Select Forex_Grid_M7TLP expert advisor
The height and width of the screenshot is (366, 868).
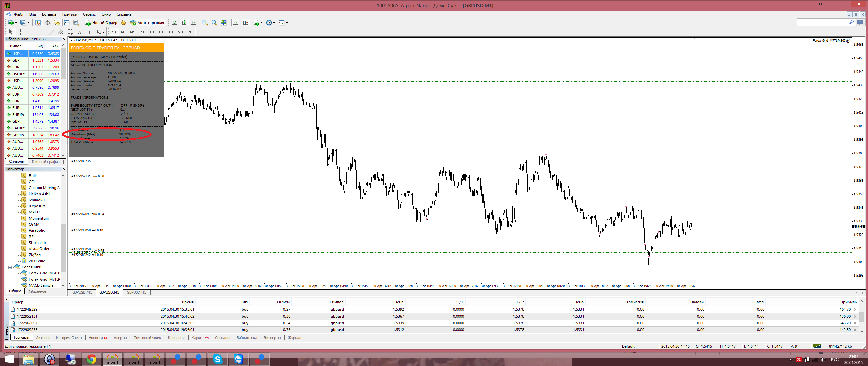coord(41,279)
